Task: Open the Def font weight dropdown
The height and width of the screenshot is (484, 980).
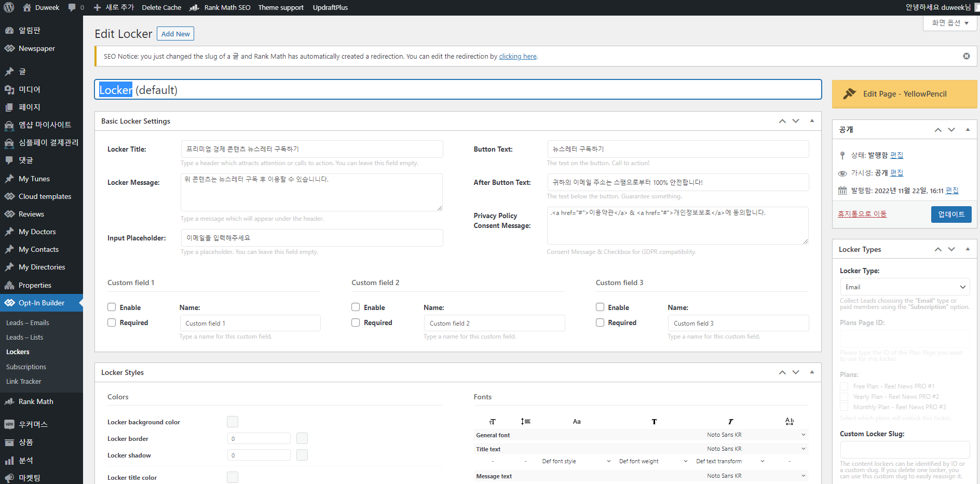Action: 652,461
